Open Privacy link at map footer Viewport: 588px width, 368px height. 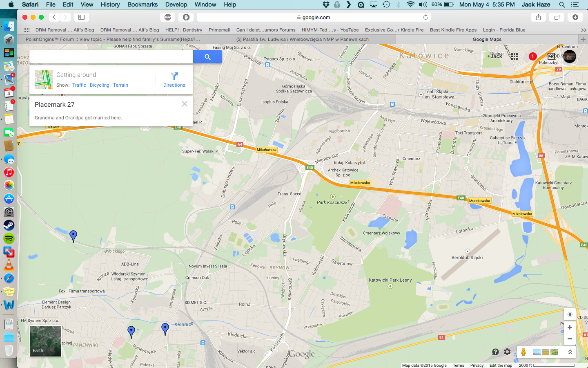point(477,365)
